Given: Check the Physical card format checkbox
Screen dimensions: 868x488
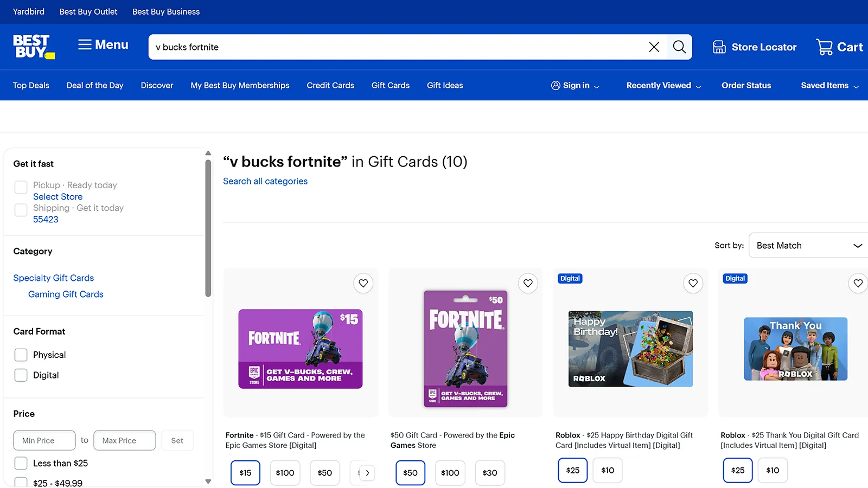Looking at the screenshot, I should point(21,355).
